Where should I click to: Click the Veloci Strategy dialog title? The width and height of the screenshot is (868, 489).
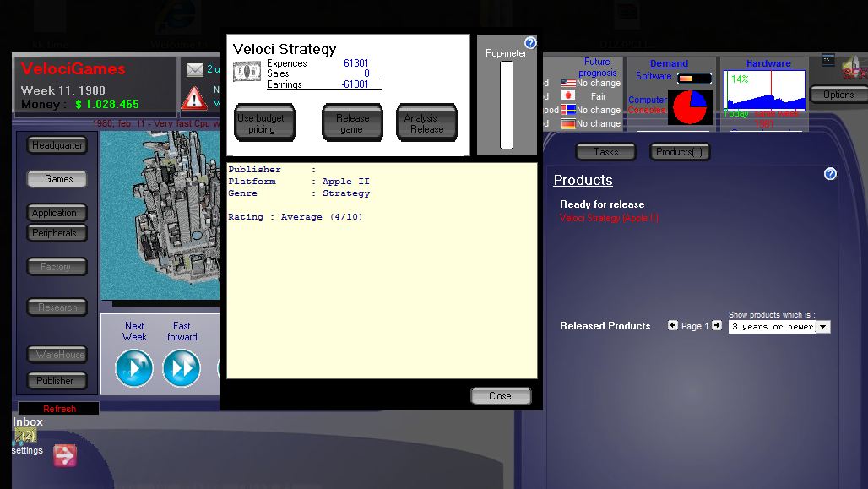[285, 49]
